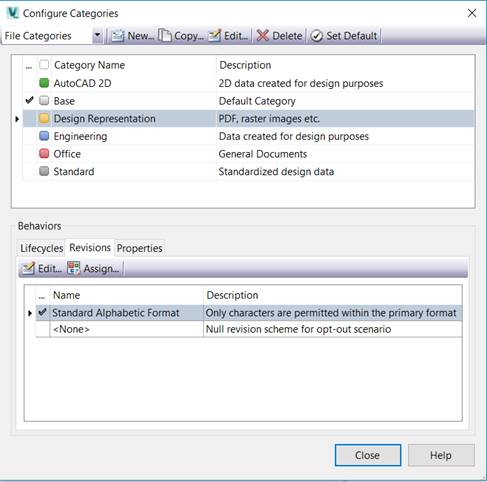Click the green AutoCAD 2D color swatch
487x482 pixels.
click(44, 83)
